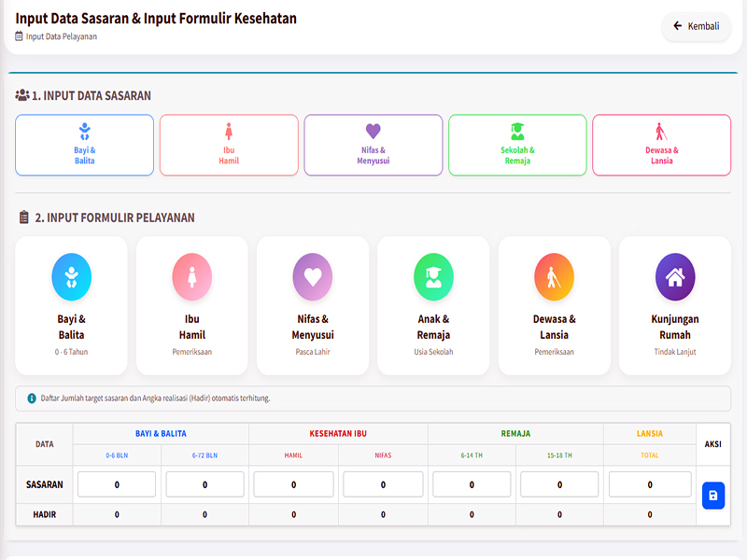Viewport: 747px width, 560px height.
Task: Open the Bayi & Balita sasaran button
Action: click(x=84, y=145)
